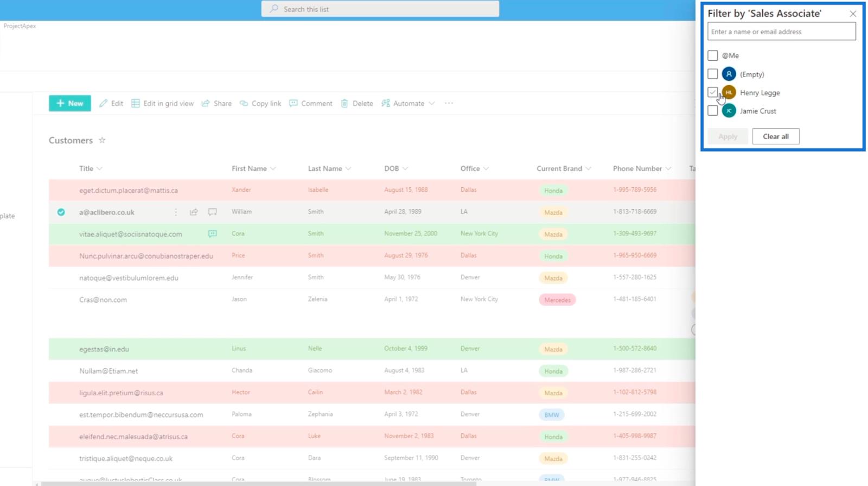Open est.tempor.bibendum@neccursusa.com item

pos(141,415)
